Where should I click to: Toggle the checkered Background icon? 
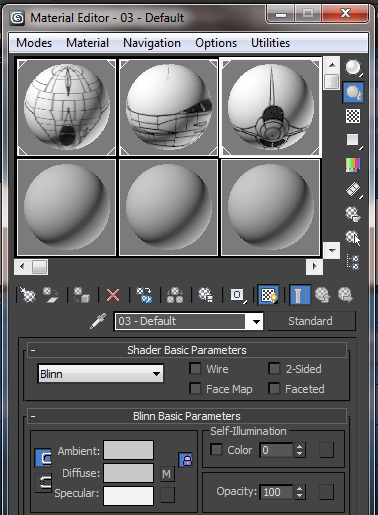[353, 116]
